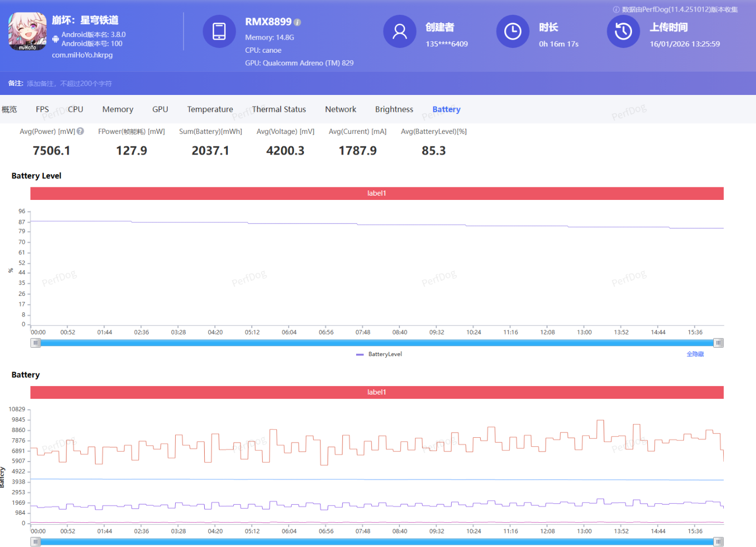Click the help icon next to Avg(Power)
This screenshot has height=547, width=756.
coord(80,131)
